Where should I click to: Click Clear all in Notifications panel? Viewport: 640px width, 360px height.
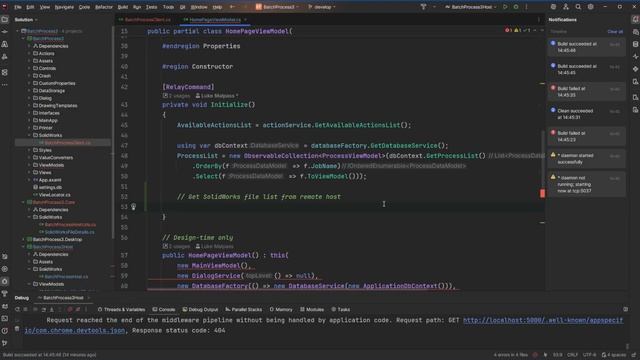[x=615, y=31]
